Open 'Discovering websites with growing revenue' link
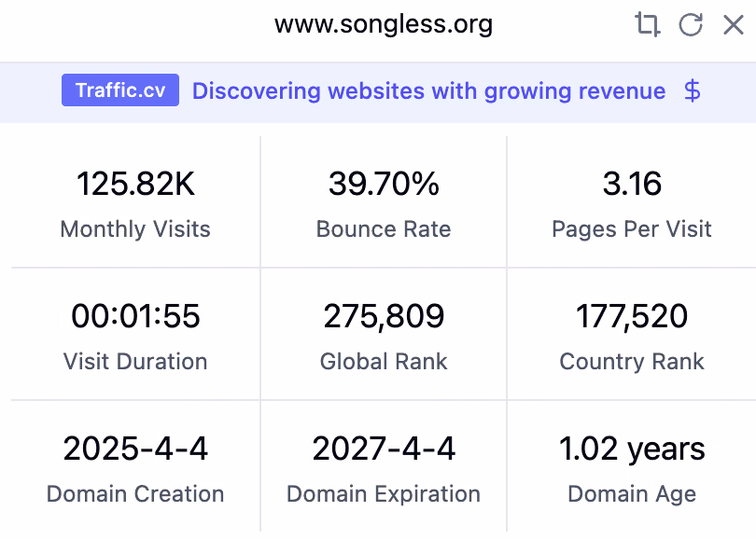The height and width of the screenshot is (539, 756). pyautogui.click(x=428, y=90)
